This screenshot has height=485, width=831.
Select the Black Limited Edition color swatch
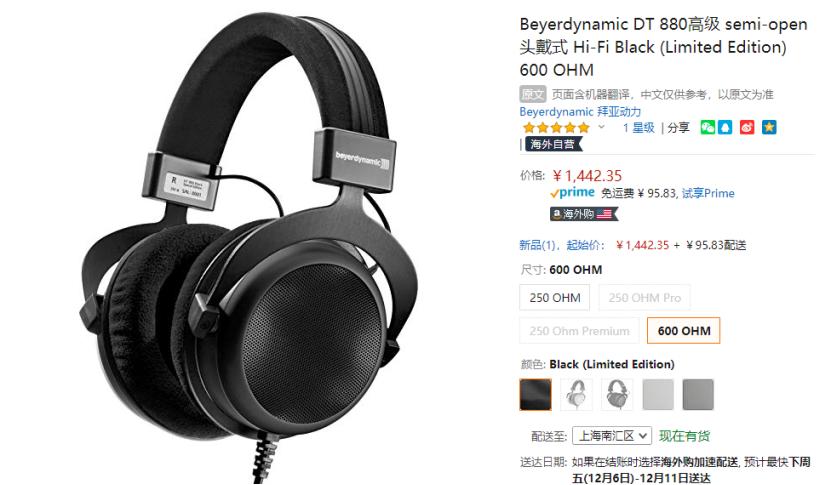tap(535, 394)
